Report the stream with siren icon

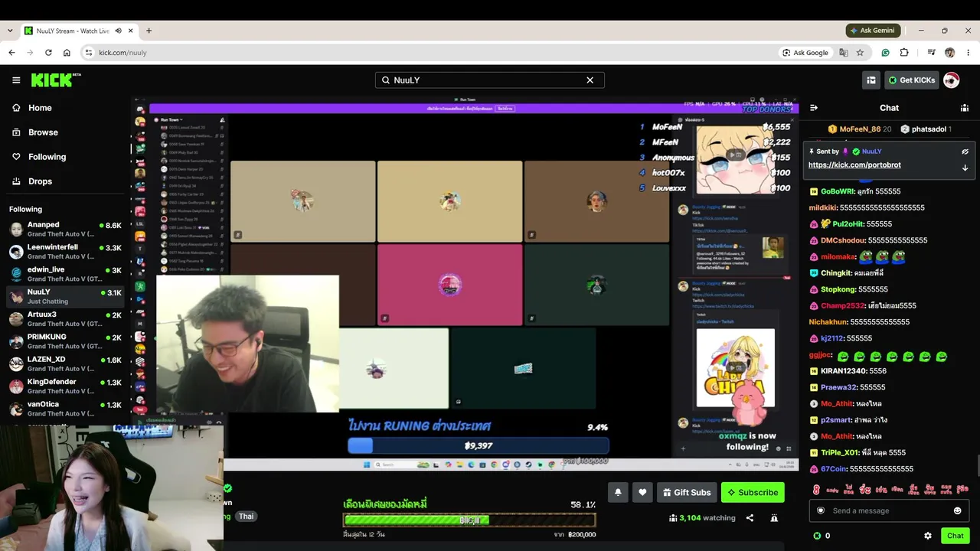[774, 518]
